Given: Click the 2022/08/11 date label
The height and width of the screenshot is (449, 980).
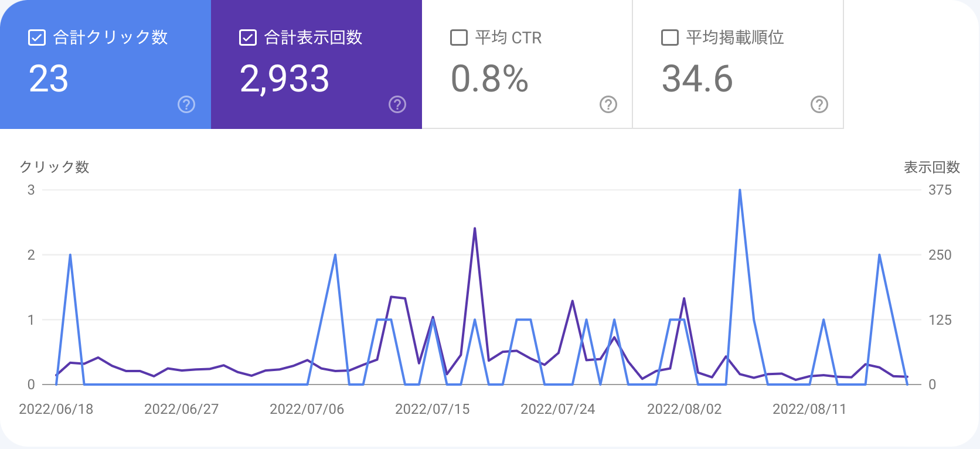Looking at the screenshot, I should (x=809, y=409).
